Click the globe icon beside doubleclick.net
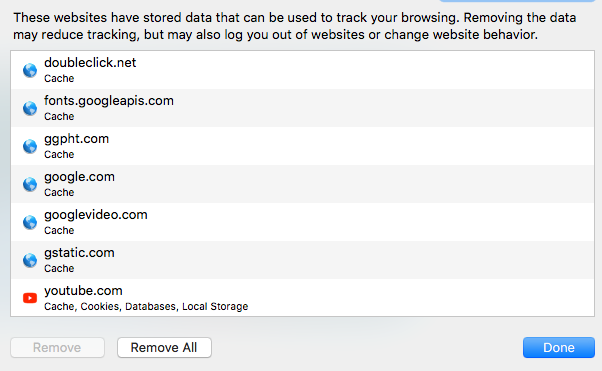This screenshot has width=602, height=371. click(x=30, y=70)
